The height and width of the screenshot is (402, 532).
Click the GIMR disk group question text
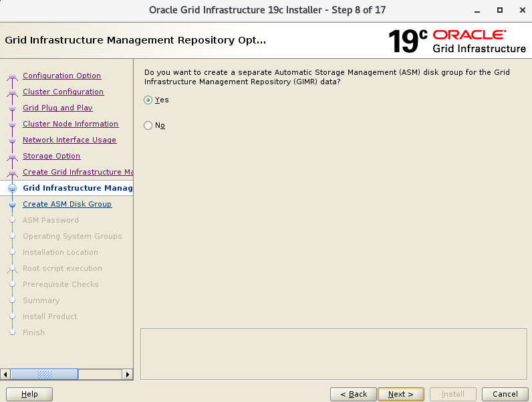point(327,77)
